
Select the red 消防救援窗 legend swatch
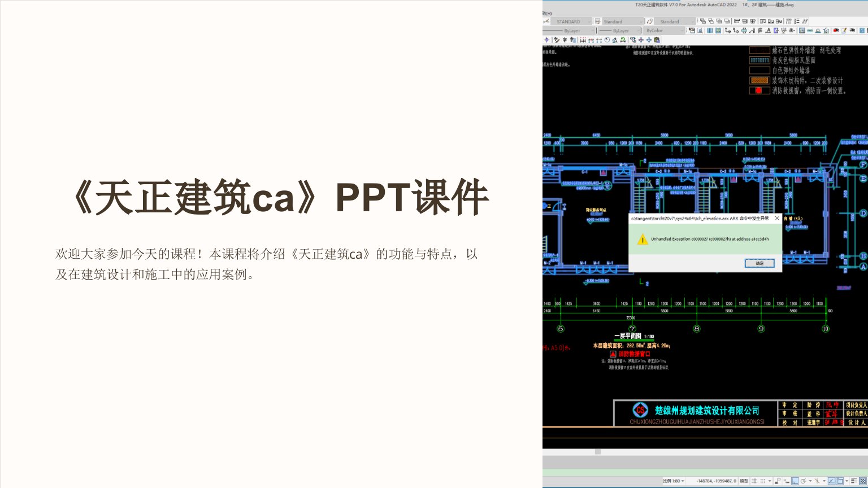(x=759, y=90)
